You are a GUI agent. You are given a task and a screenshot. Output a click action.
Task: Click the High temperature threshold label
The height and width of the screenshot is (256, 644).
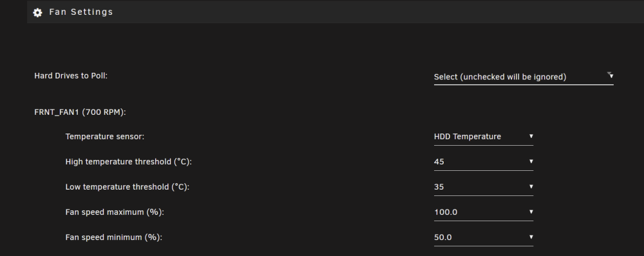point(129,162)
